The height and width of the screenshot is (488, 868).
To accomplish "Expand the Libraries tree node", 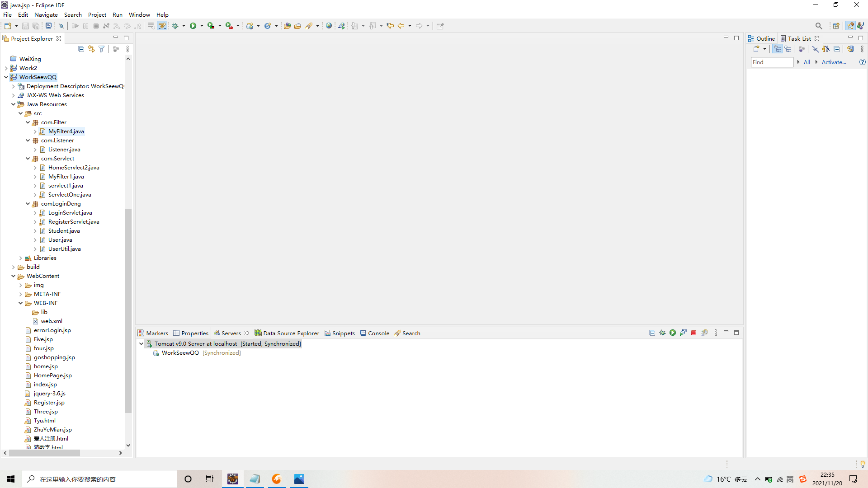I will point(21,258).
